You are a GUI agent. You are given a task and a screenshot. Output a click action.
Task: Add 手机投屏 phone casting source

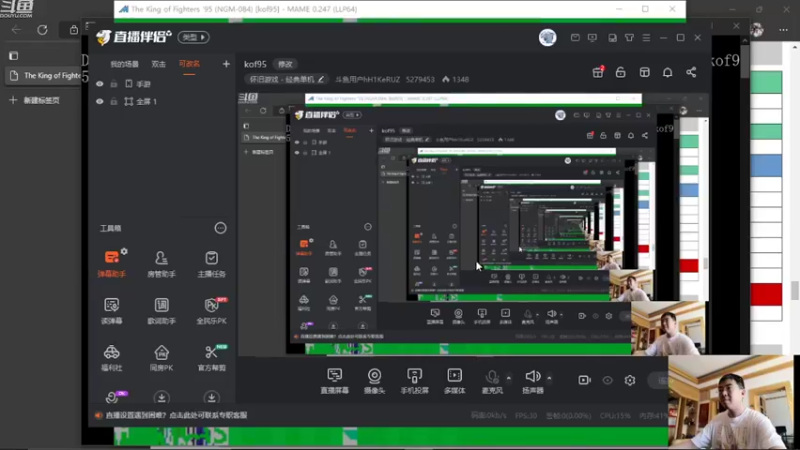pyautogui.click(x=414, y=381)
